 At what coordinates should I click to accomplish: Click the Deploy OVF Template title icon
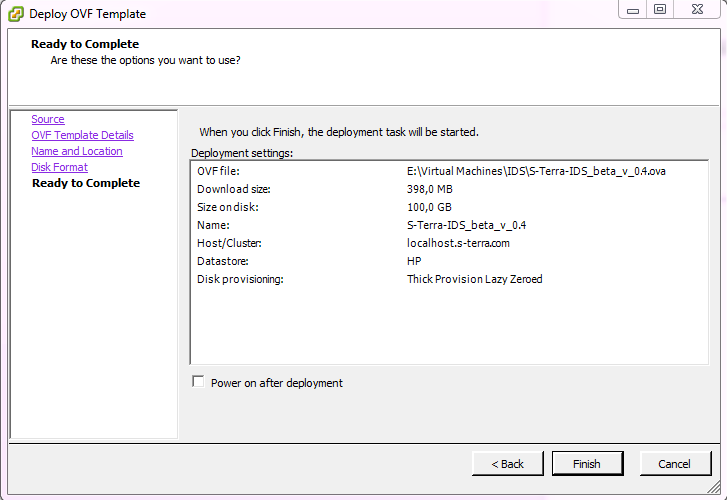pyautogui.click(x=15, y=14)
